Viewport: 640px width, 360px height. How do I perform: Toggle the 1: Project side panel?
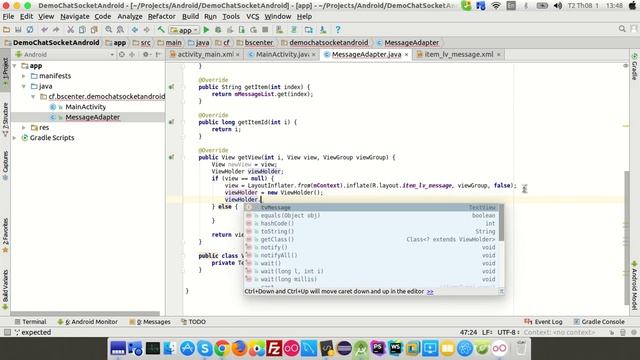(5, 72)
